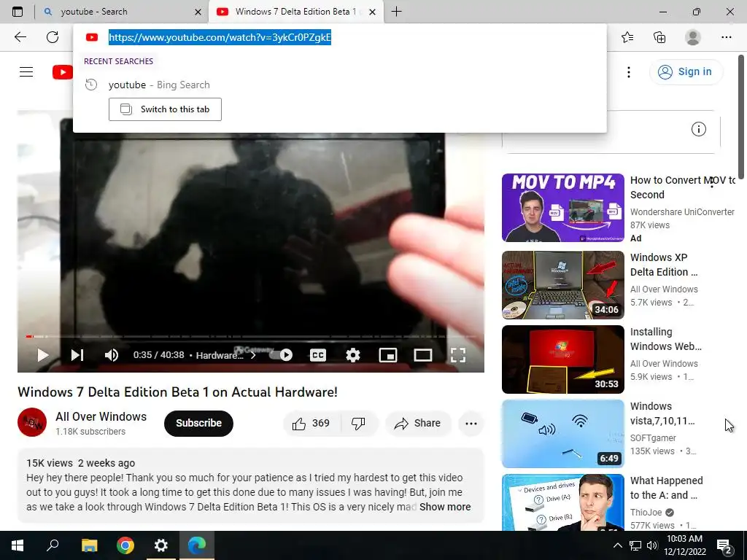This screenshot has height=560, width=747.
Task: Open Windows vista,7,10,11 video title
Action: pyautogui.click(x=662, y=413)
